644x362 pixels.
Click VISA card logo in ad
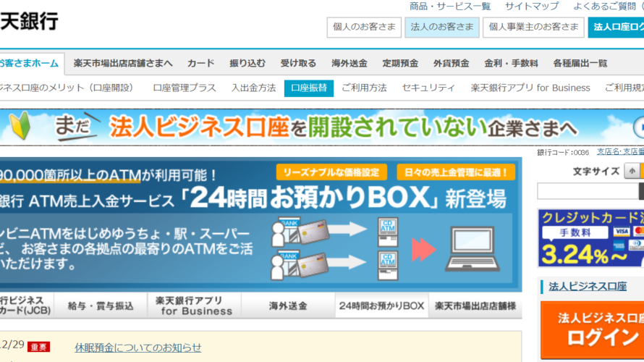coord(622,232)
